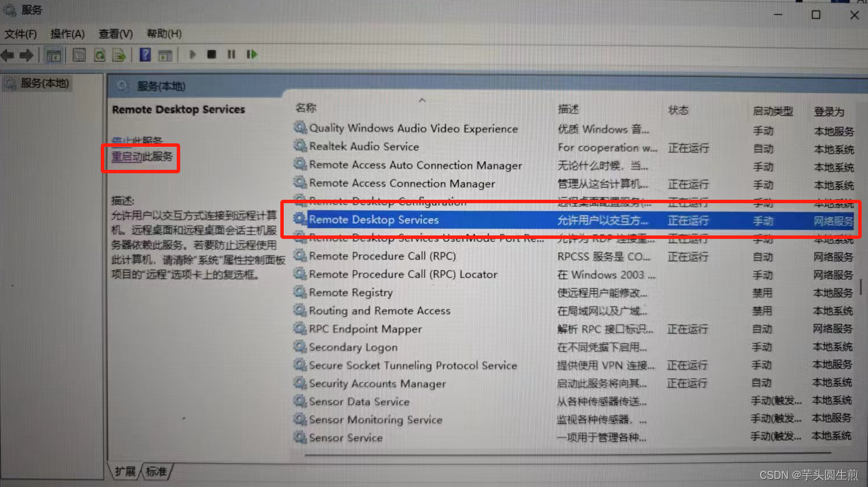Click gear icon beside Secondary Logon
This screenshot has height=487, width=868.
(300, 347)
